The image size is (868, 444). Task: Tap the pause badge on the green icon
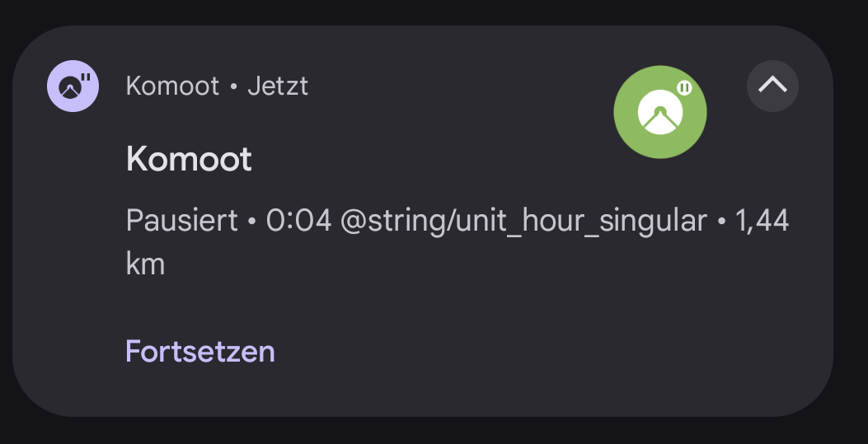coord(685,88)
